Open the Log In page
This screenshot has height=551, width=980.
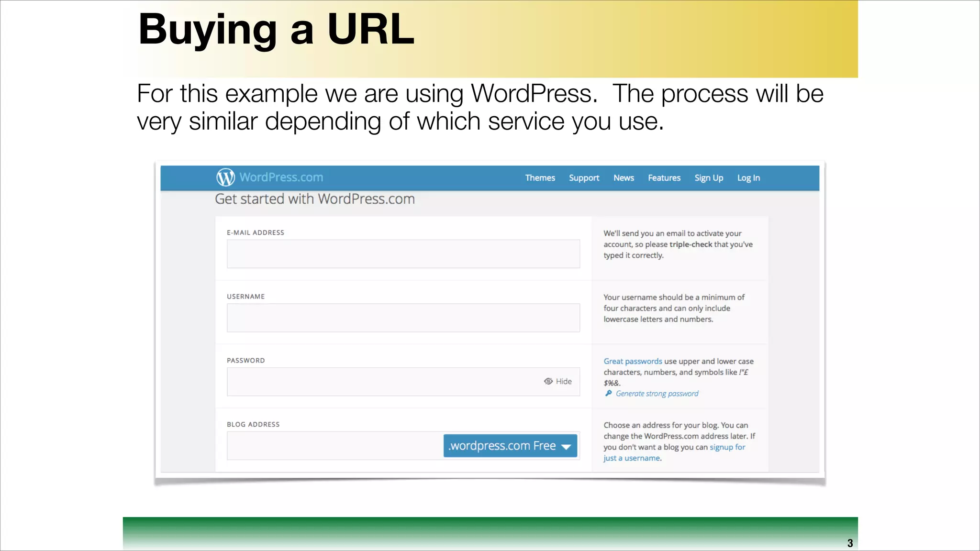point(748,178)
